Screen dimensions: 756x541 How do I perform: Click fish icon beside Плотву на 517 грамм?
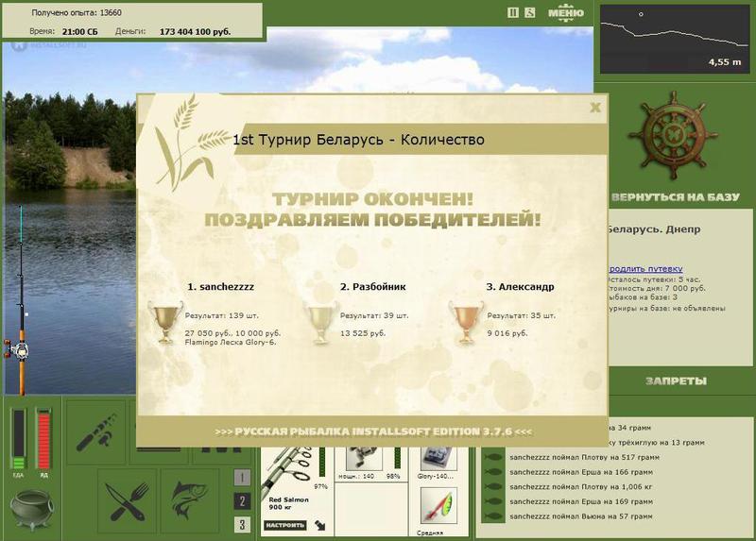click(493, 457)
